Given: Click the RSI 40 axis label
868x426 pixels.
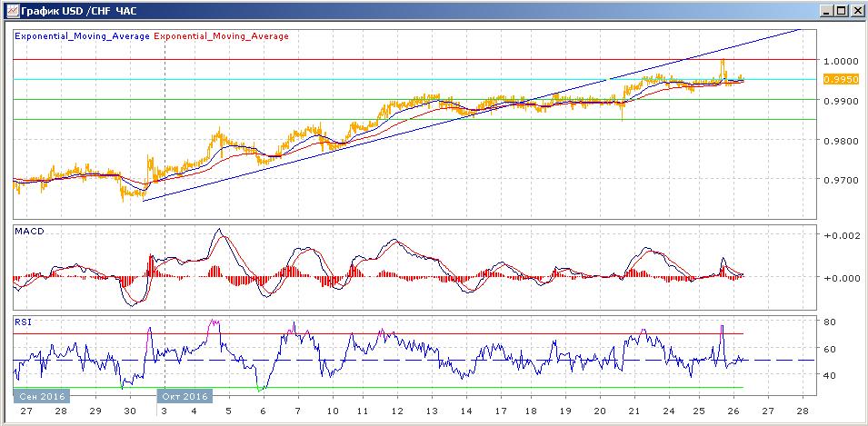Looking at the screenshot, I should [x=830, y=375].
